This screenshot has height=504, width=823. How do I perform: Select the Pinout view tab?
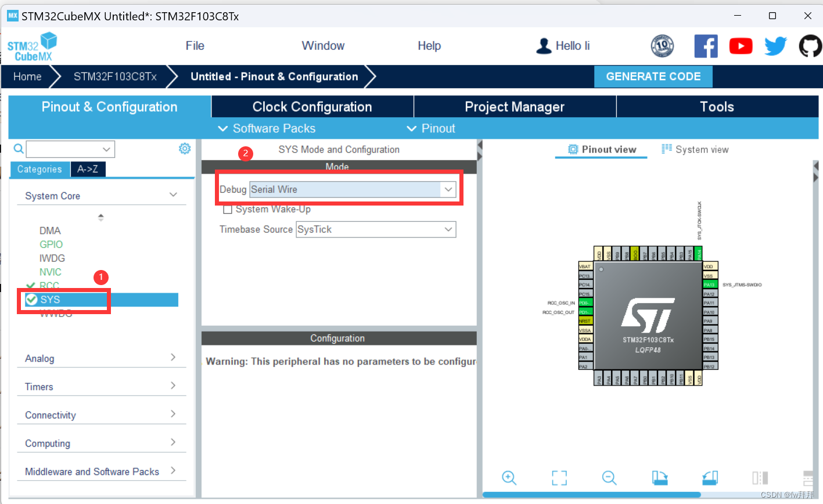point(602,149)
